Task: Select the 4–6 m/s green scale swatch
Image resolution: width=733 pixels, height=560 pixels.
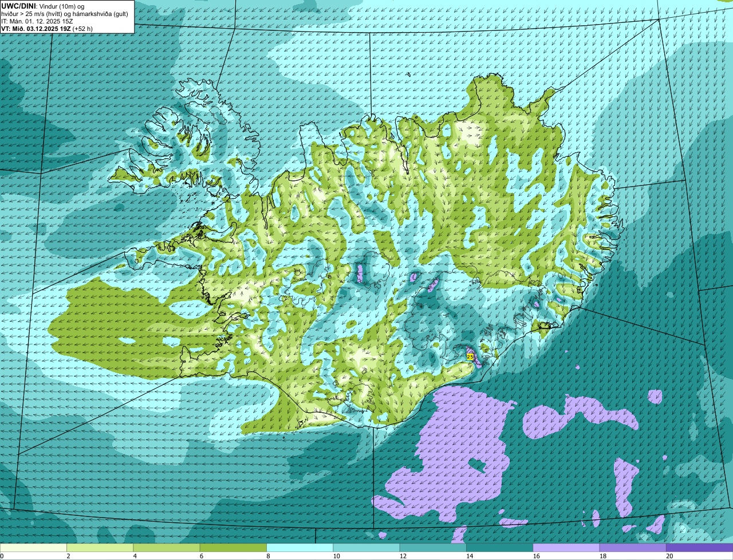Action: pyautogui.click(x=167, y=548)
